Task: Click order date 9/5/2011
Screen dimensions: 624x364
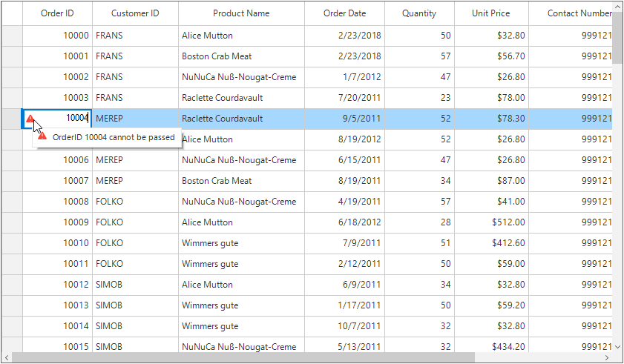Action: [362, 119]
